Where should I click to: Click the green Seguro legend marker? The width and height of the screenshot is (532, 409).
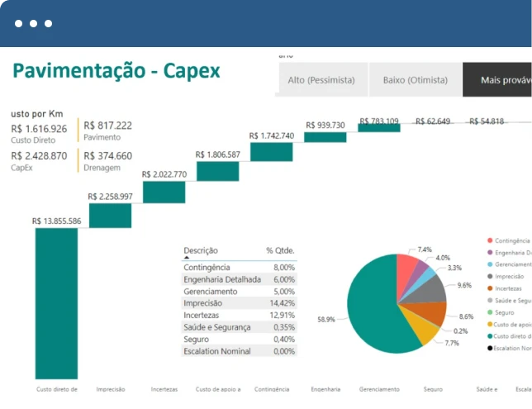pyautogui.click(x=490, y=312)
